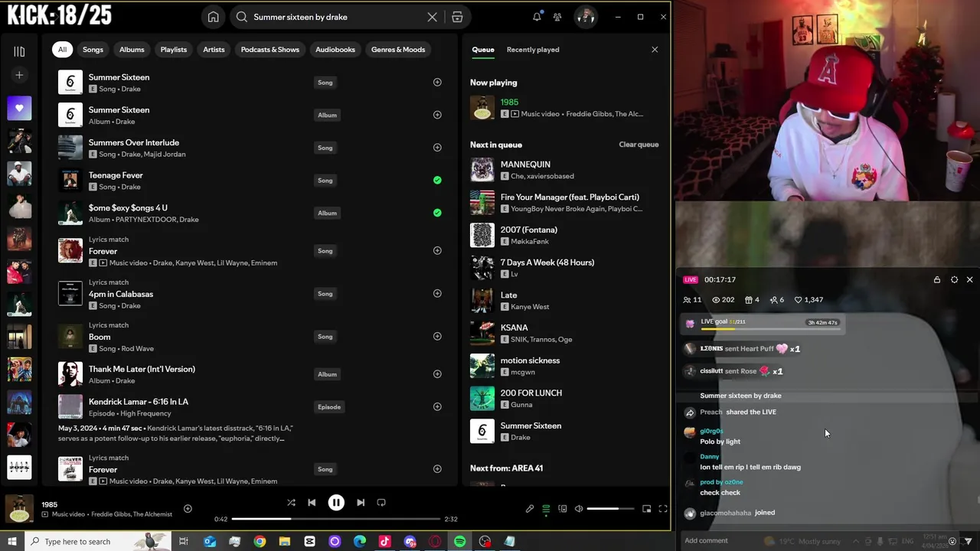The image size is (980, 551).
Task: Open Kanye West link under Late
Action: point(530,307)
